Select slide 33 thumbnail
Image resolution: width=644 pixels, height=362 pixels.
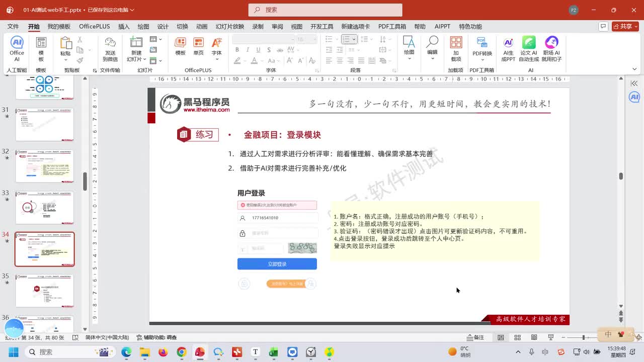coord(45,208)
